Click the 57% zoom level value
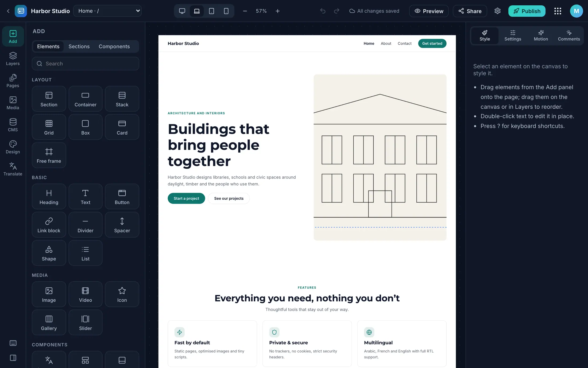Image resolution: width=588 pixels, height=368 pixels. click(x=261, y=11)
